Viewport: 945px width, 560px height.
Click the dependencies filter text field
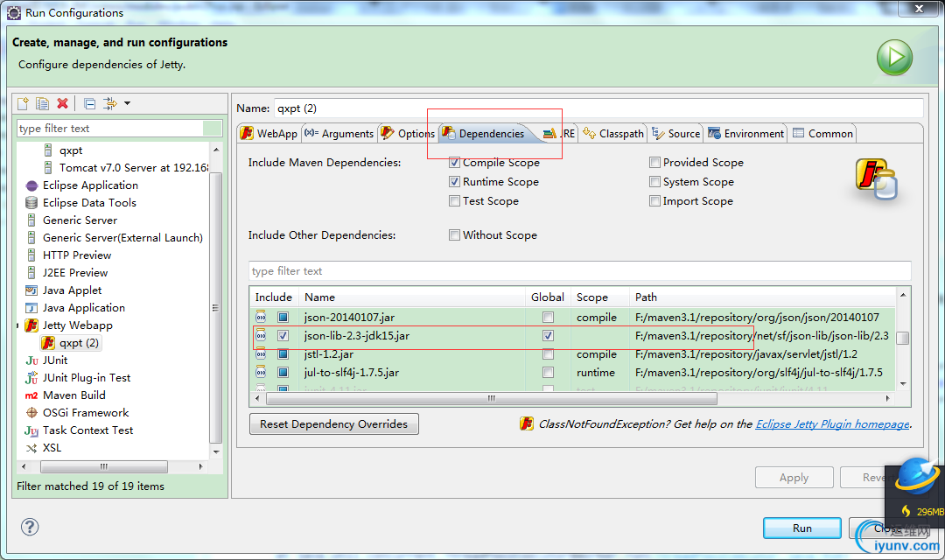[580, 271]
